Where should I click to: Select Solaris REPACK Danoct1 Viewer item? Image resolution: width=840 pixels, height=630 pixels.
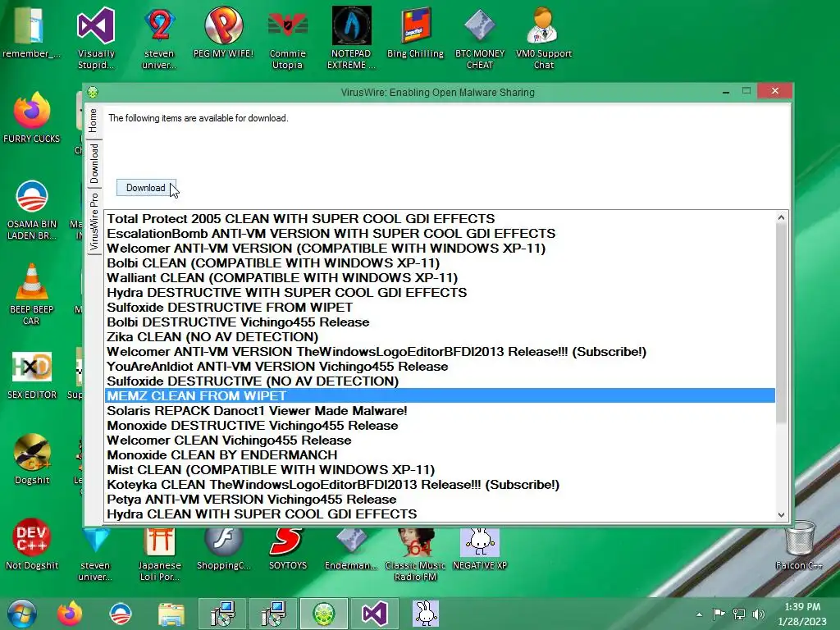[440, 410]
